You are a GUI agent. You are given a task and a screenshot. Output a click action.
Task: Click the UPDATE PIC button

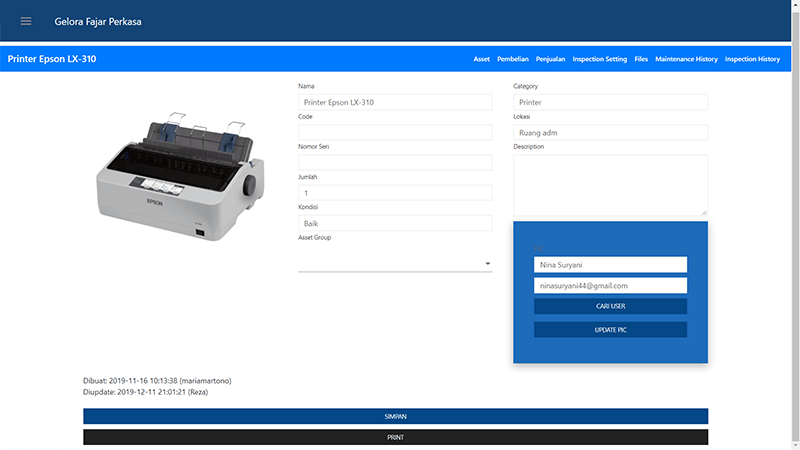(610, 330)
